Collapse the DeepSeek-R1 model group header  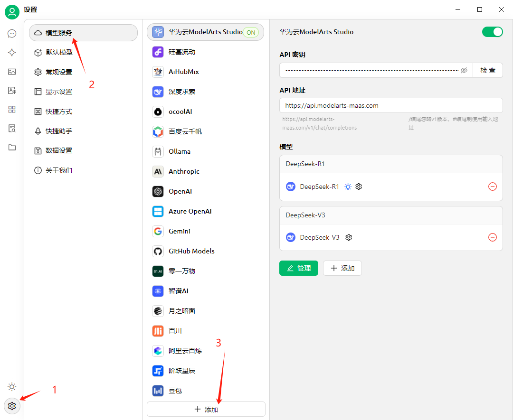(391, 164)
